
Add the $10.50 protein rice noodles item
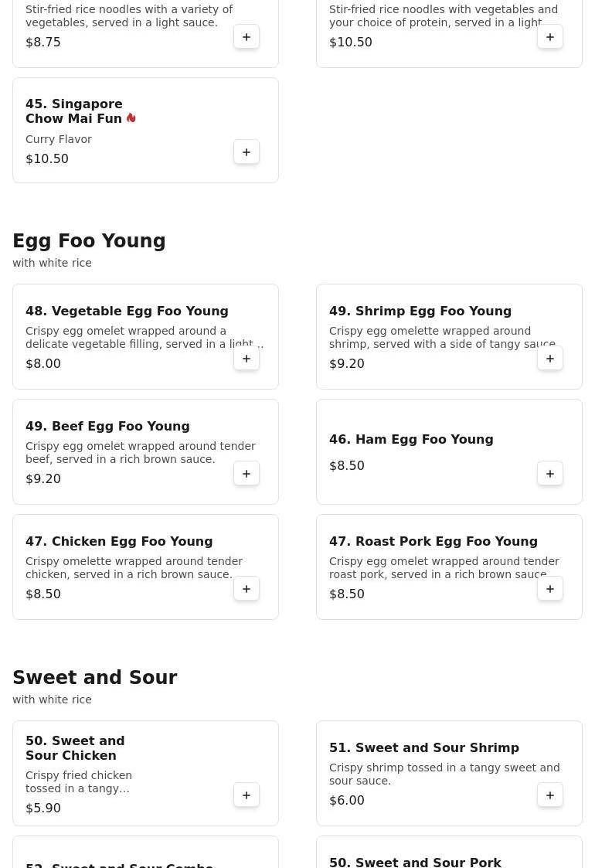(x=549, y=36)
